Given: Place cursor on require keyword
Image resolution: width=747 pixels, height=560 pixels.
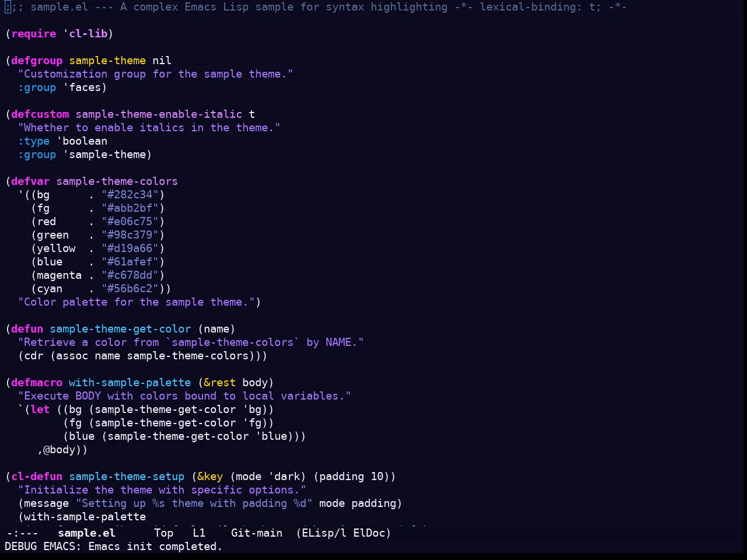Looking at the screenshot, I should pyautogui.click(x=34, y=34).
